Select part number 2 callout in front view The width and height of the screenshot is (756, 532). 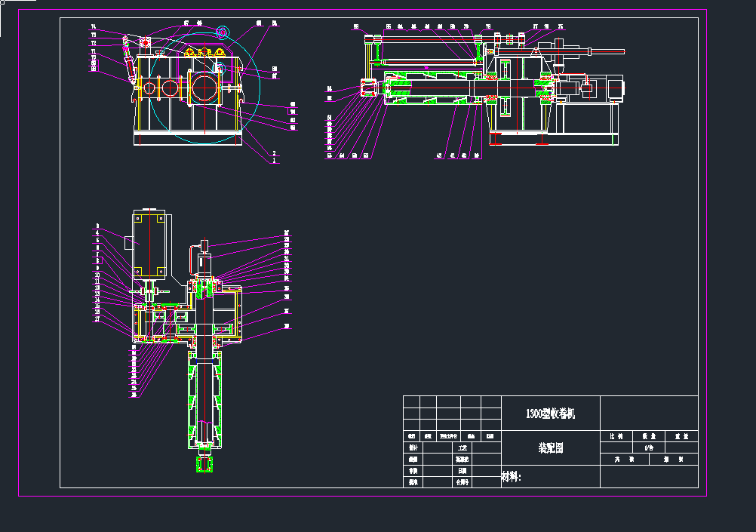(274, 153)
